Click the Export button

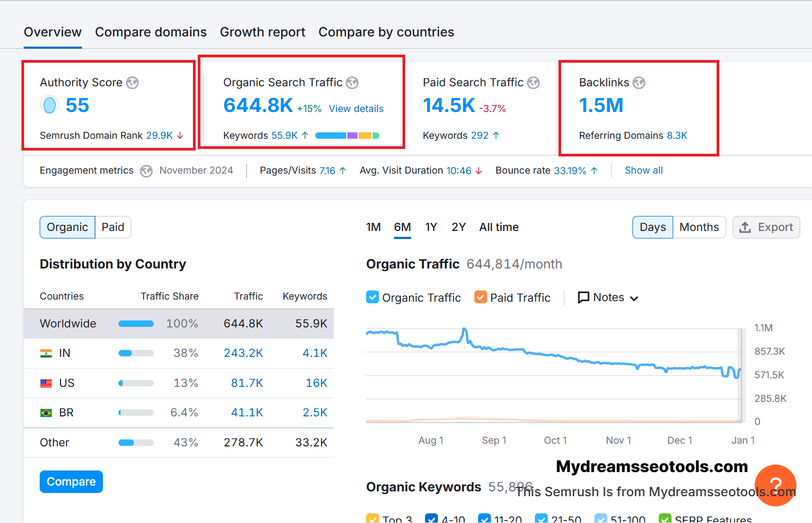tap(766, 227)
